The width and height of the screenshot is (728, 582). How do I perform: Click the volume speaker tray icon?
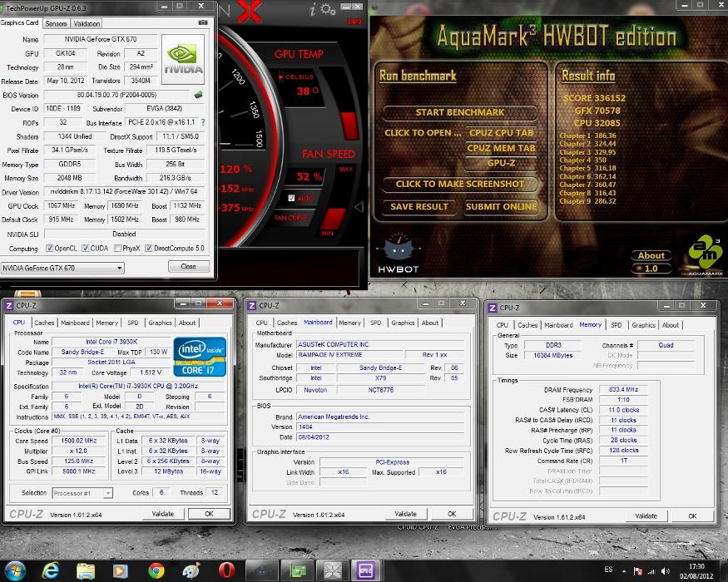[666, 571]
